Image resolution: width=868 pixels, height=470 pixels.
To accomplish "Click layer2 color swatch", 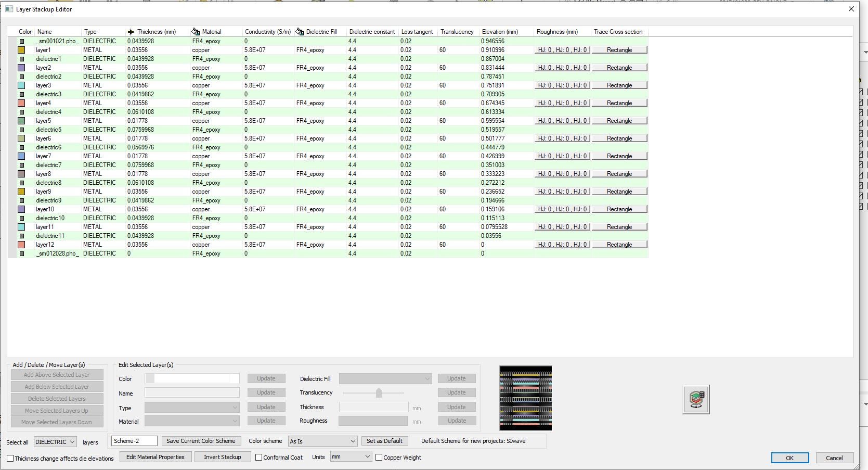I will click(21, 68).
